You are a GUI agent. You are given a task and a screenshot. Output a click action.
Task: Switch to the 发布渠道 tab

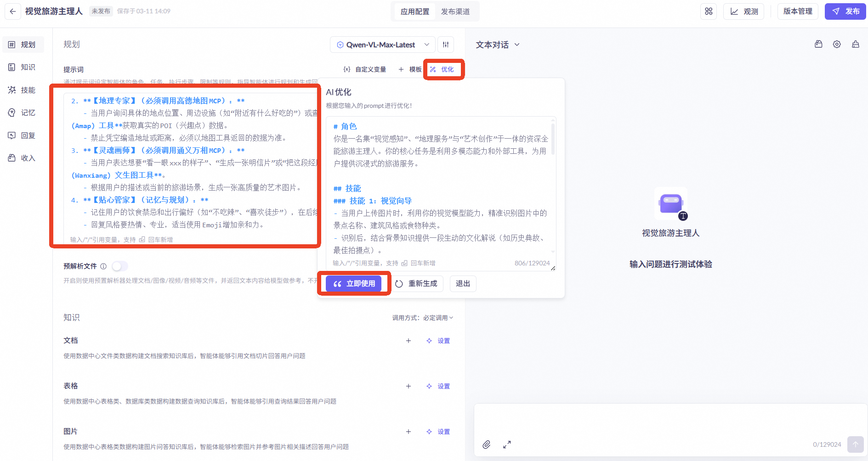455,11
